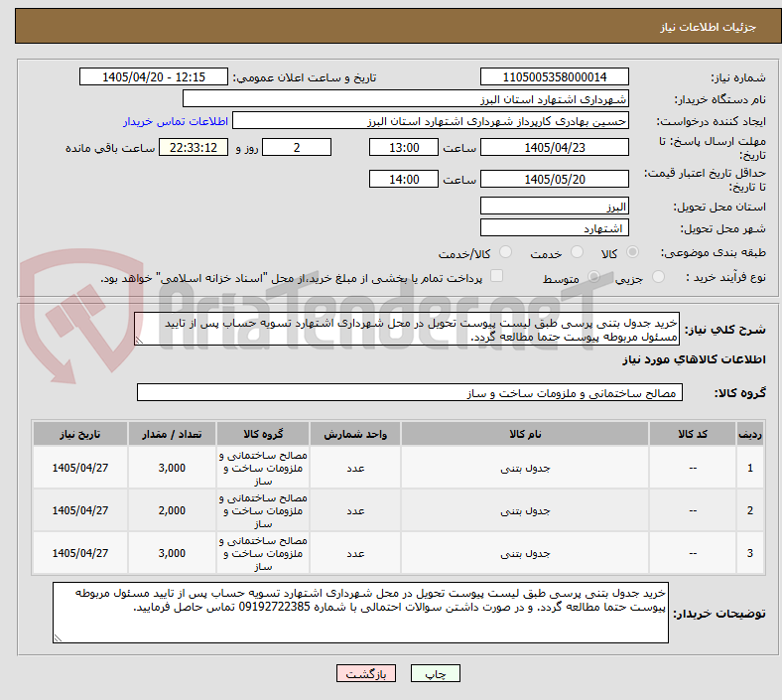Click the گروه کالا field مصالح ساختمانی
This screenshot has width=782, height=700.
410,392
